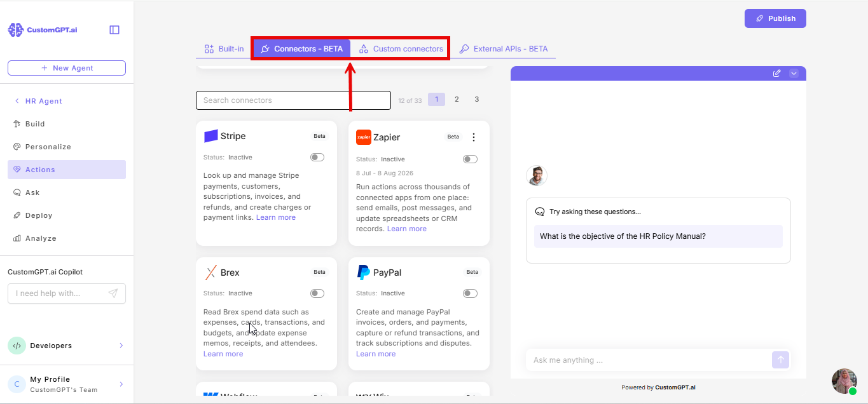Open the Build section
The image size is (868, 404).
[x=67, y=124]
